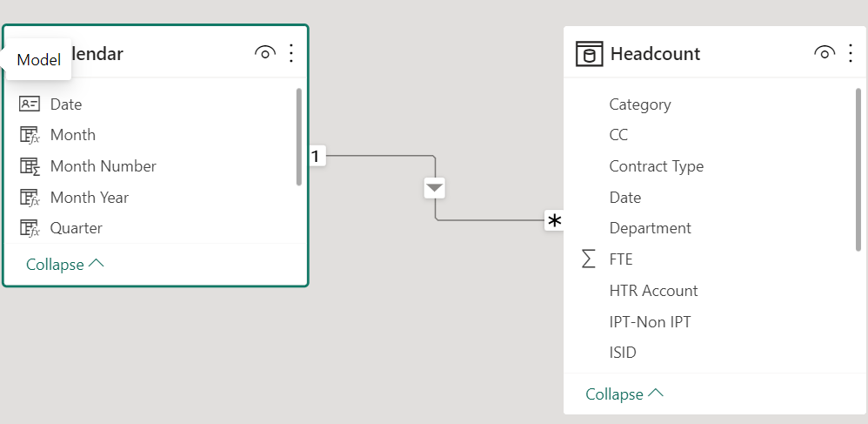
Task: Click the calculated icon beside Quarter
Action: point(30,228)
